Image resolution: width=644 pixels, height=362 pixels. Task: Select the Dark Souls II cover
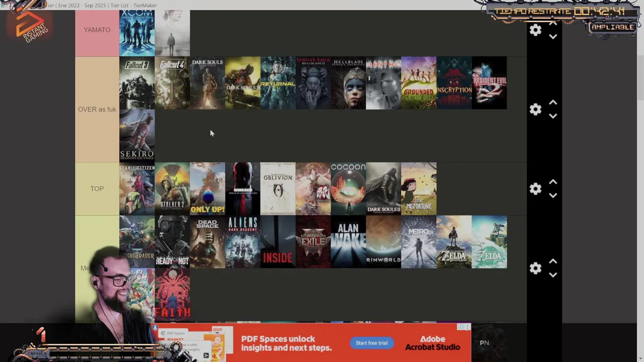point(383,189)
